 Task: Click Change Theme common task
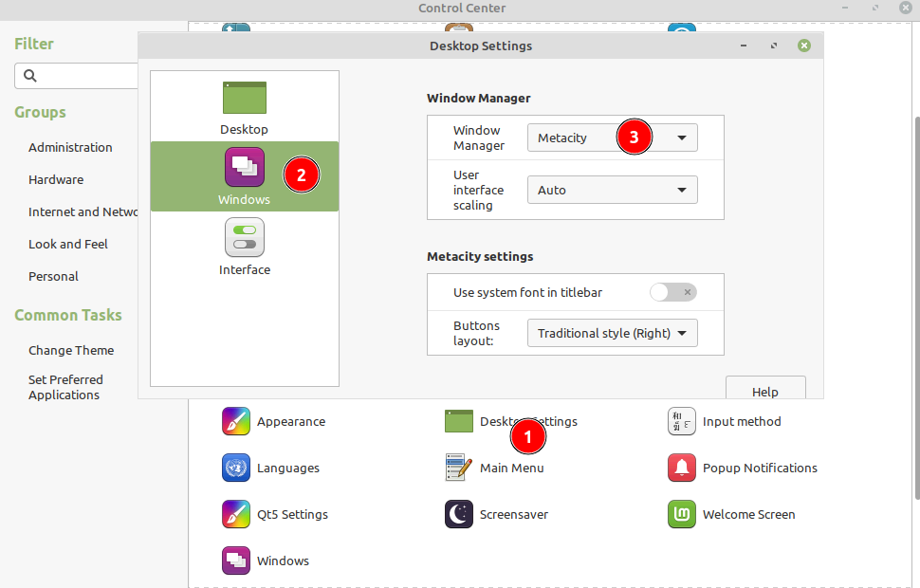click(71, 350)
